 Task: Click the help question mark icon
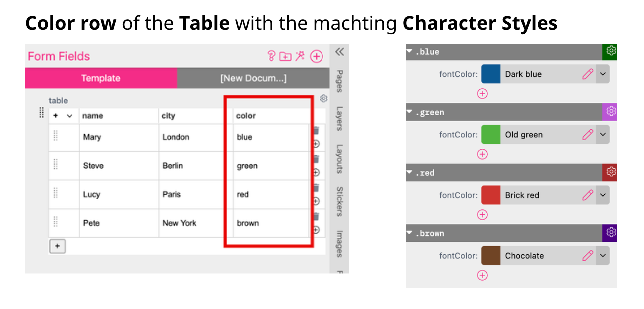(272, 56)
